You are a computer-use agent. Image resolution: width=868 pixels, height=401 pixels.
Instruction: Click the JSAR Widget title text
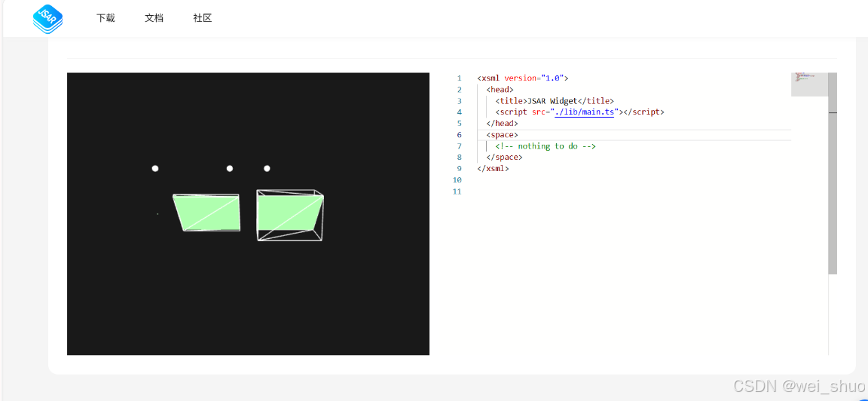point(552,101)
